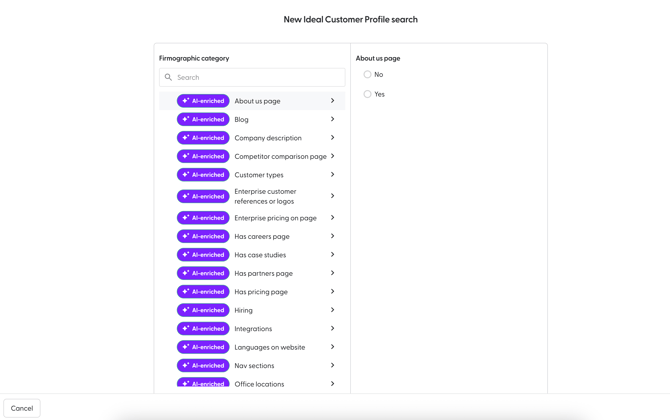
Task: Select the Yes radio option
Action: tap(367, 94)
